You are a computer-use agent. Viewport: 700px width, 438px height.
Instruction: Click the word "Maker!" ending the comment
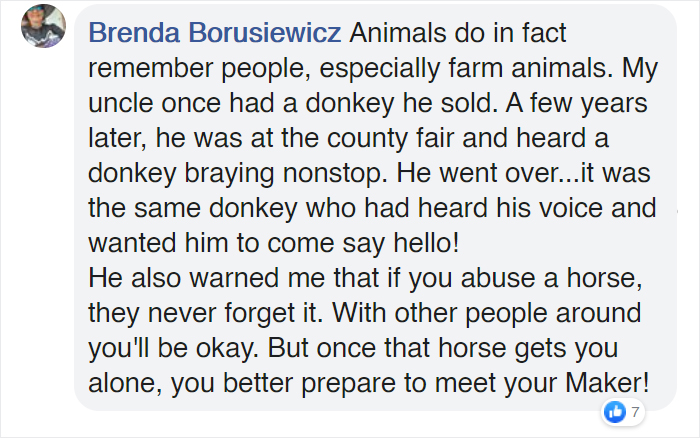[607, 383]
